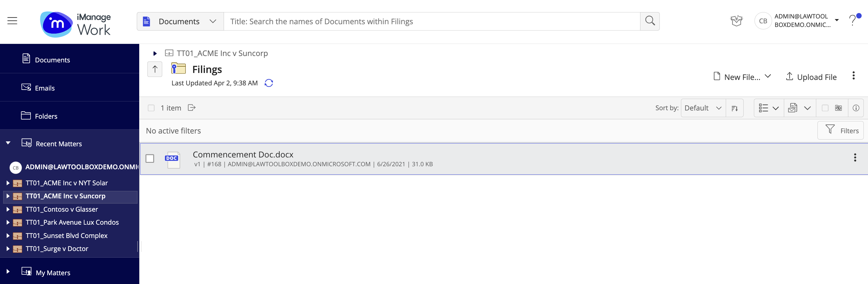Toggle the show hidden items checkbox

pos(825,108)
